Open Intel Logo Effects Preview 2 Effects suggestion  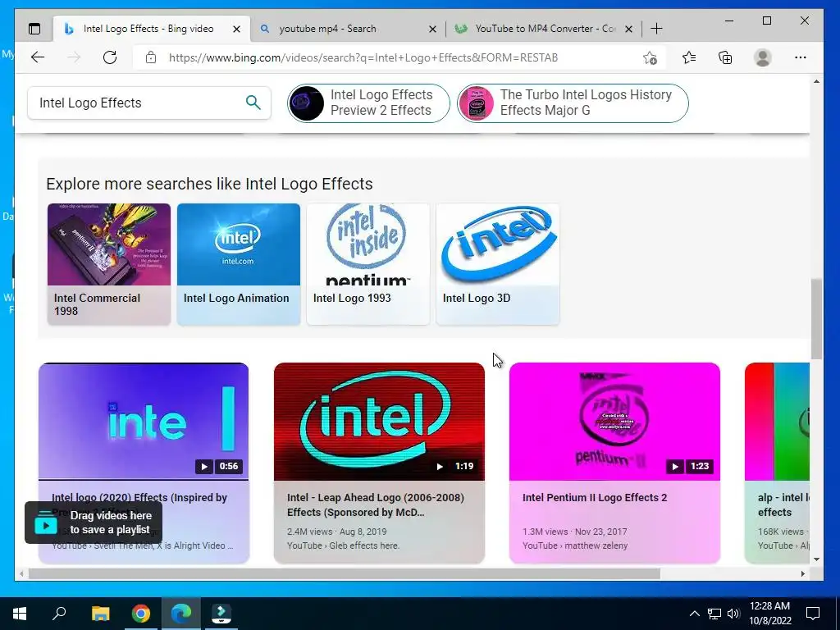coord(368,103)
